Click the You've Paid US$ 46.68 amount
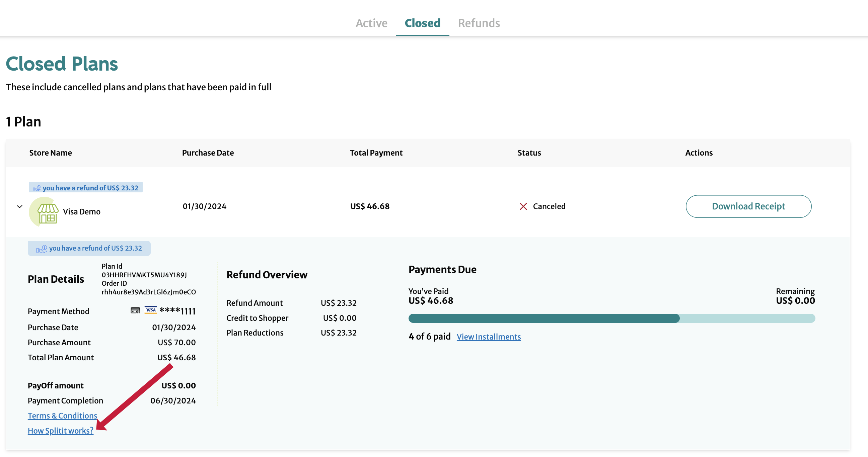The image size is (868, 457). [x=431, y=300]
